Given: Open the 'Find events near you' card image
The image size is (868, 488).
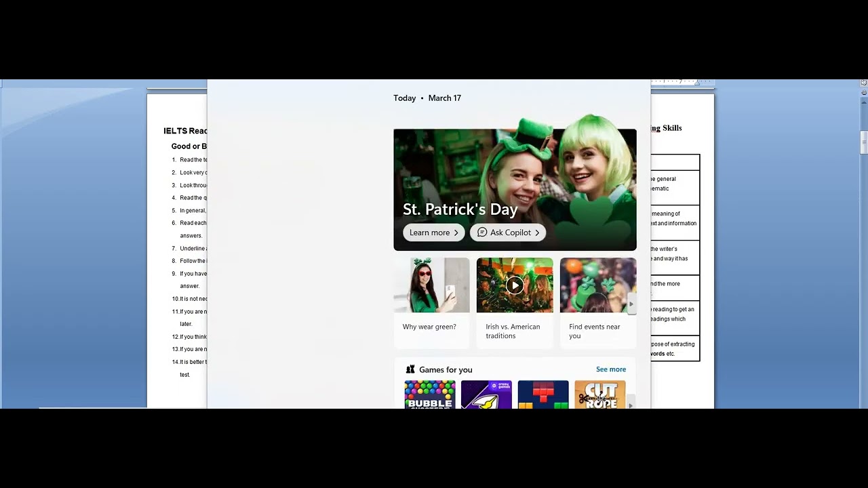Looking at the screenshot, I should 598,285.
